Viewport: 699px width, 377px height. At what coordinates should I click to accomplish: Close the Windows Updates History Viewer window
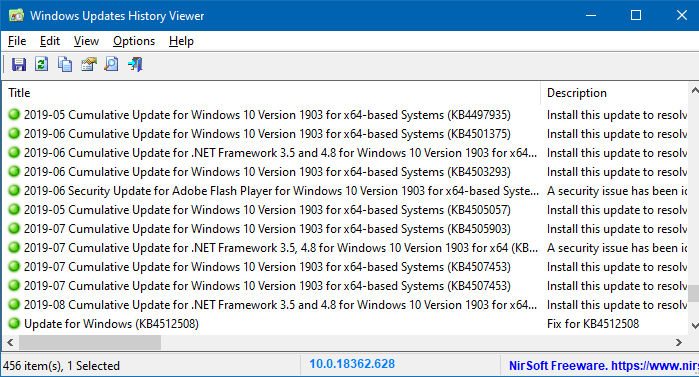click(x=682, y=15)
